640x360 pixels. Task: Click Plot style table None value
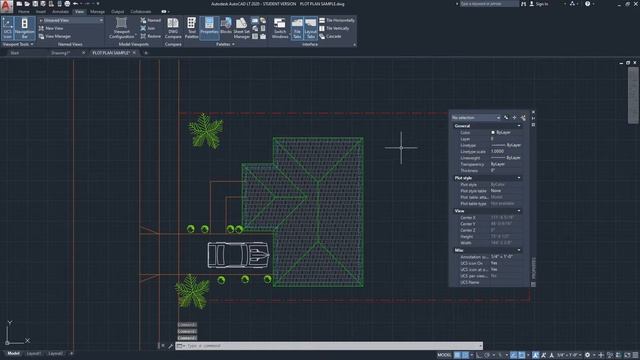click(496, 191)
